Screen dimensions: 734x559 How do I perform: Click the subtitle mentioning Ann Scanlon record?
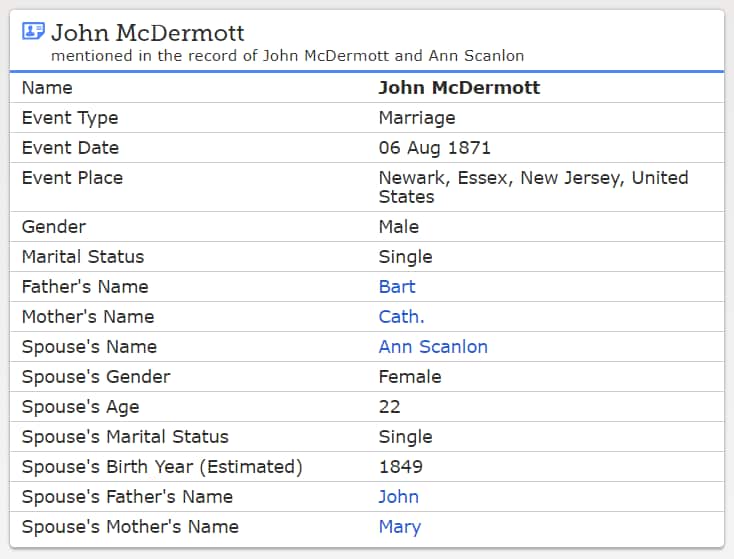point(287,56)
